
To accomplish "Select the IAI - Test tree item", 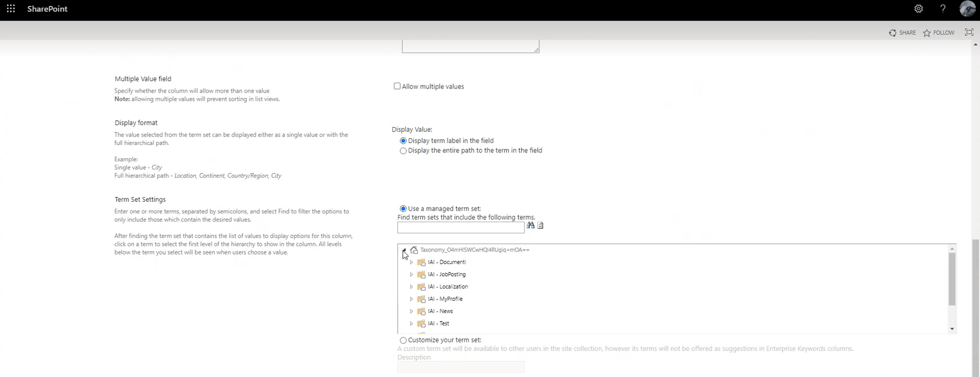I will pos(438,324).
